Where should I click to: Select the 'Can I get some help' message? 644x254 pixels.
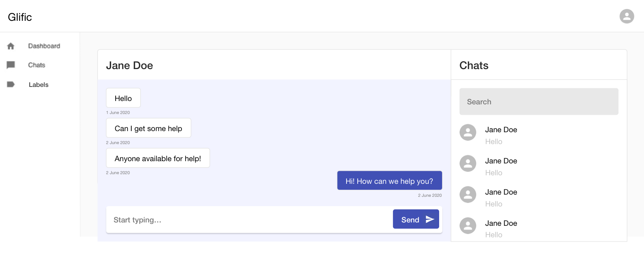pos(148,128)
